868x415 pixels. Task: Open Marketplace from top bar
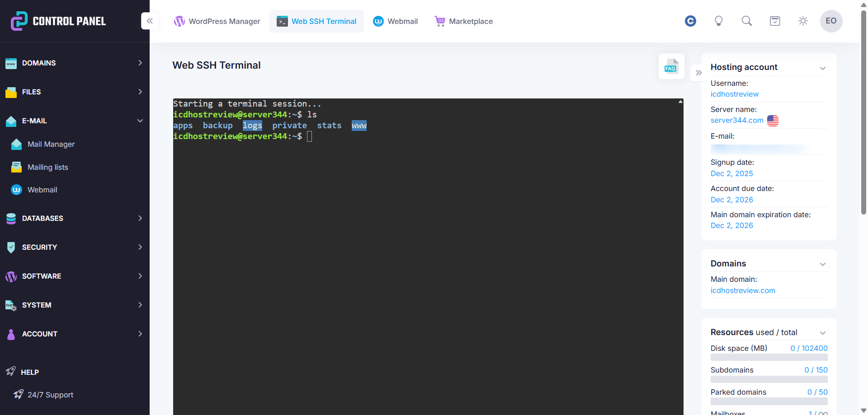[x=463, y=21]
